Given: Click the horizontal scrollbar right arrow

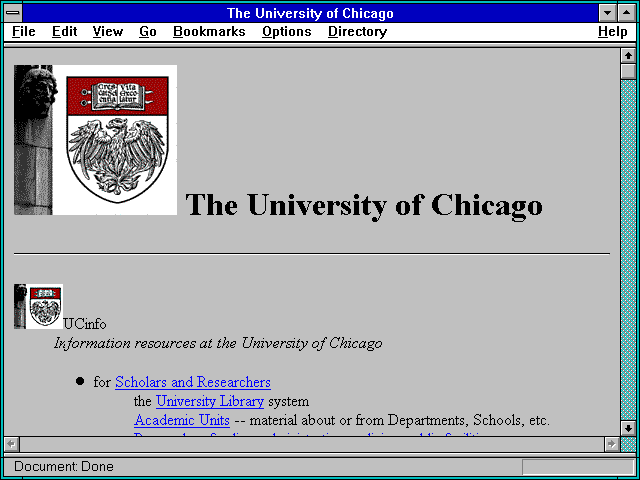Looking at the screenshot, I should pos(611,444).
